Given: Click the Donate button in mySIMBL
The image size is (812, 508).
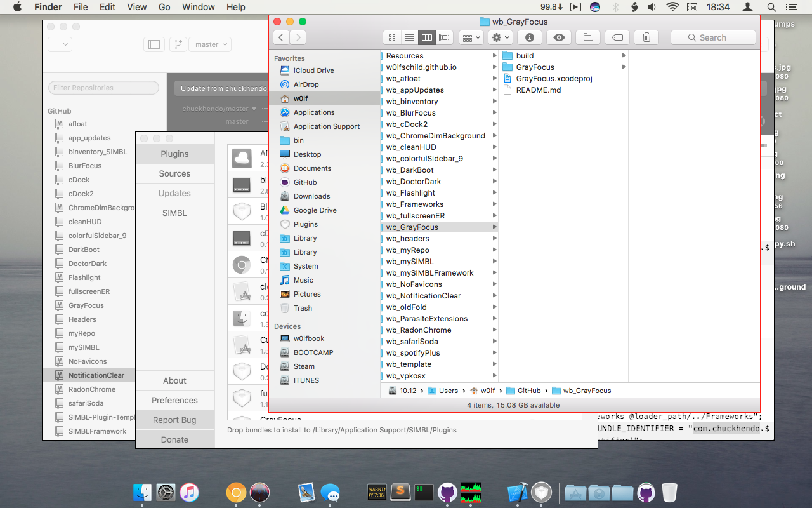Looking at the screenshot, I should click(x=174, y=439).
